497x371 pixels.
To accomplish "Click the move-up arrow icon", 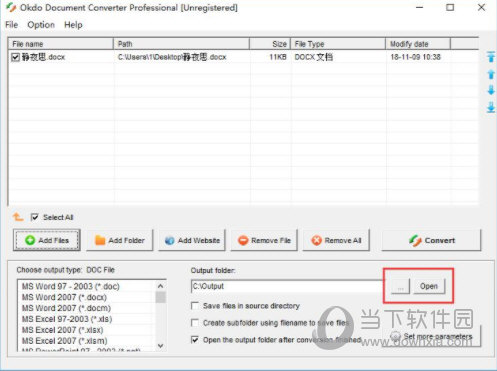I will coord(491,74).
